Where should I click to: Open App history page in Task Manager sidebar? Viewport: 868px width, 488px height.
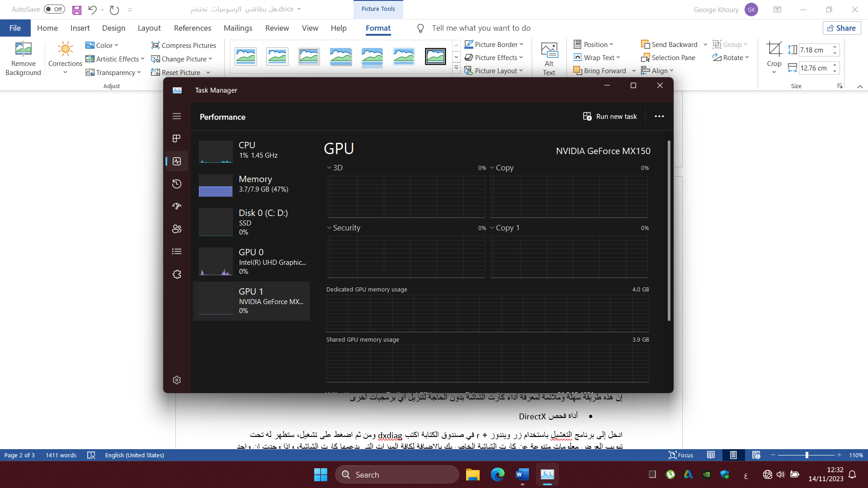[177, 184]
